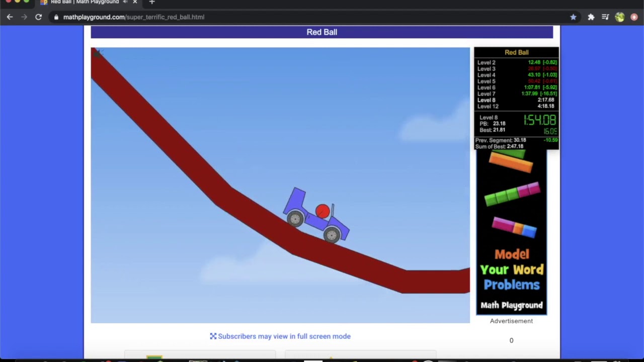Open the Model Your Word Problems ad
This screenshot has height=362, width=644.
[x=512, y=232]
